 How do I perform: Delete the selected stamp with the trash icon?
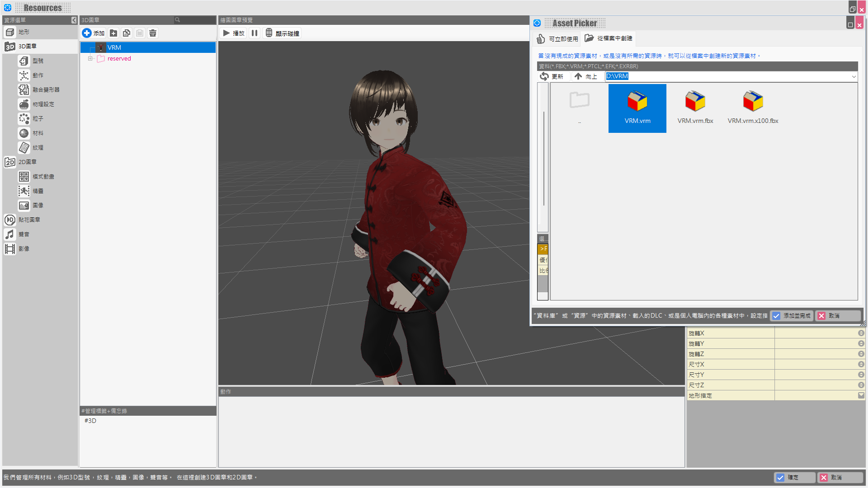(x=153, y=33)
